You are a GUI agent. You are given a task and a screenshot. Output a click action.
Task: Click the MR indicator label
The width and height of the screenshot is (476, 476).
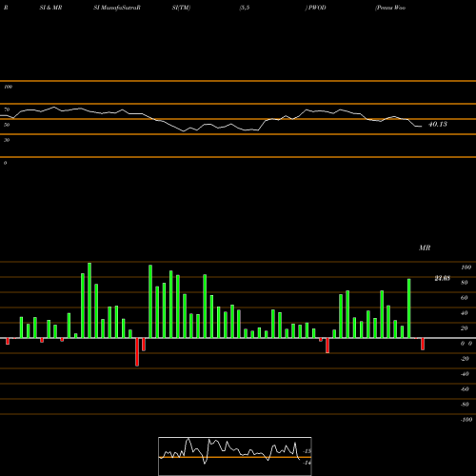coord(425,248)
